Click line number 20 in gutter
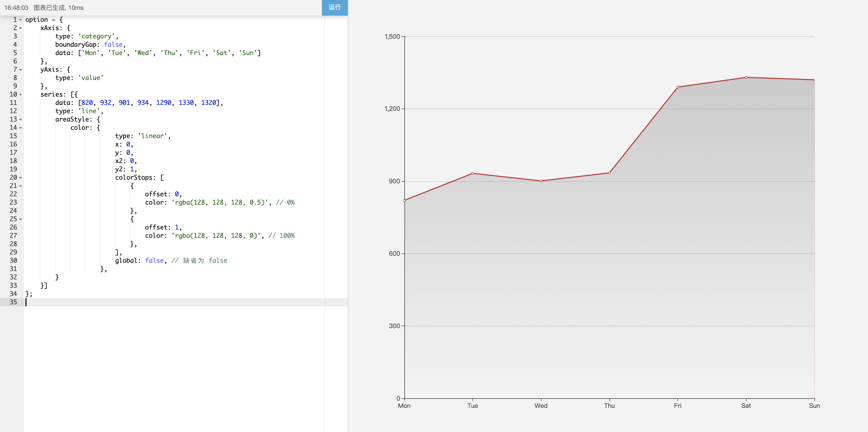868x432 pixels. (13, 178)
